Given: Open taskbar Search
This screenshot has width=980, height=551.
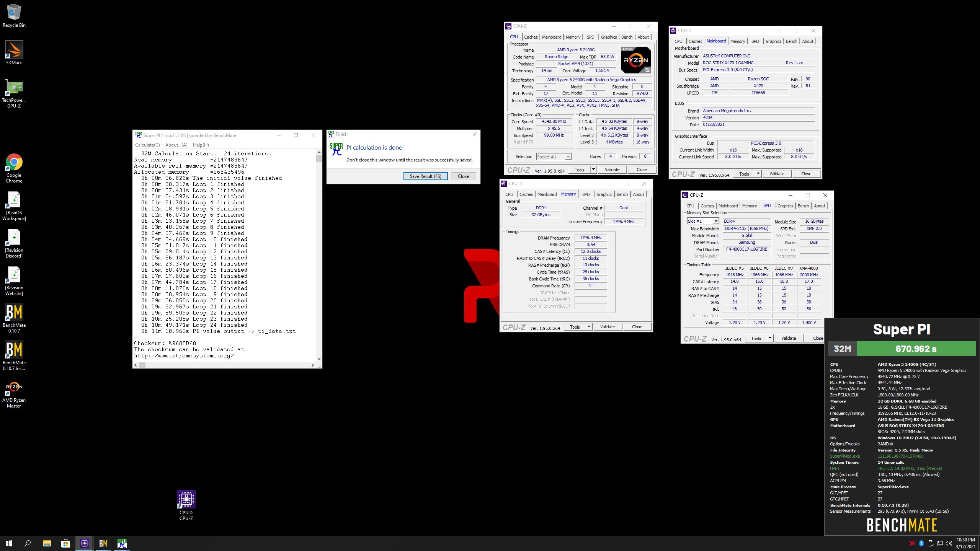Looking at the screenshot, I should click(x=28, y=543).
